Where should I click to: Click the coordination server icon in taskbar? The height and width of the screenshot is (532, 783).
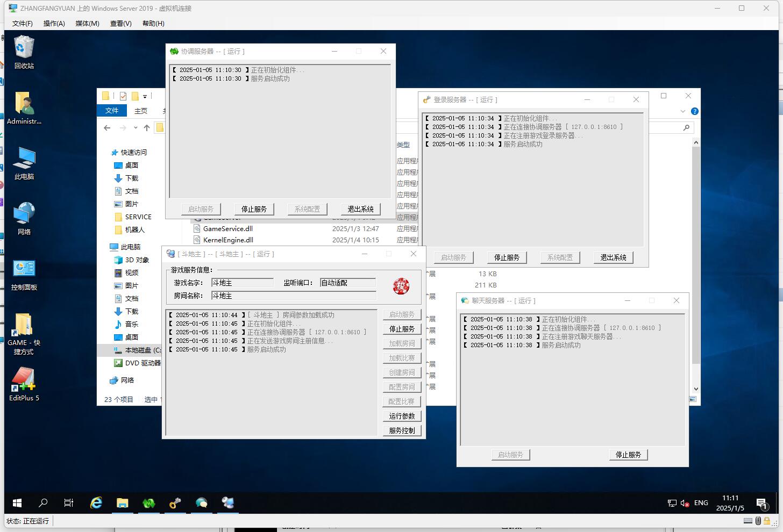(148, 503)
